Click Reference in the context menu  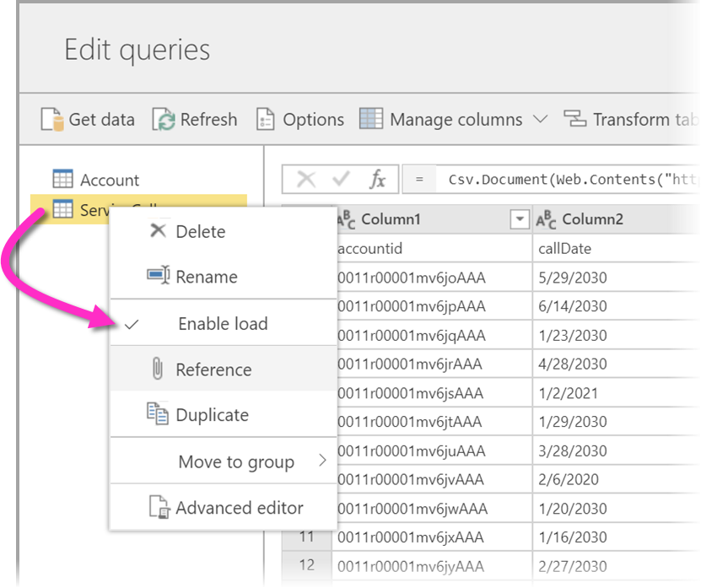click(213, 370)
